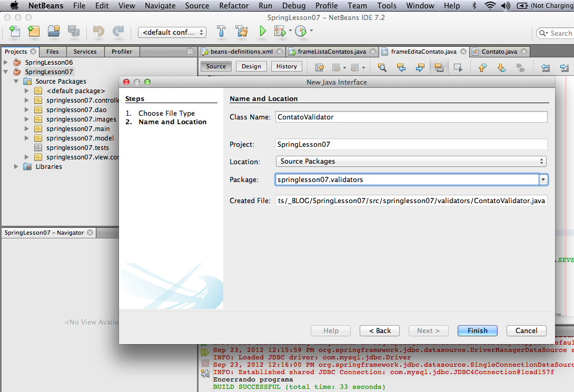574x392 pixels.
Task: Click the Profile Project clock icon
Action: (x=301, y=32)
